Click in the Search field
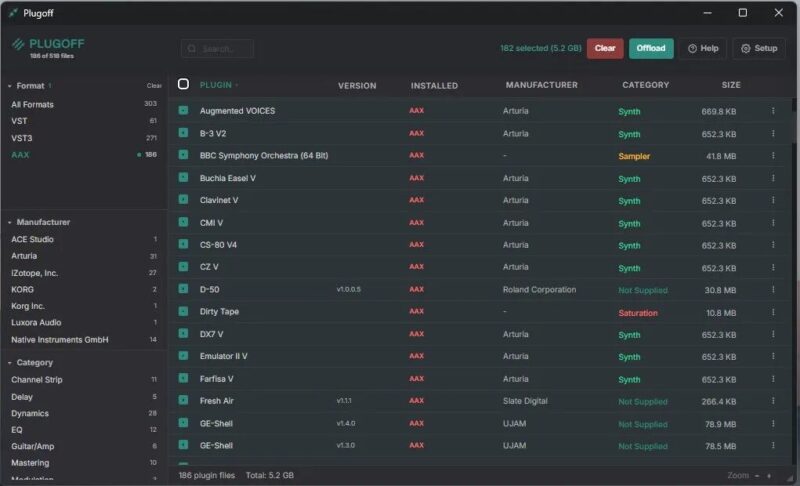Screen dimensions: 800x486 217,48
